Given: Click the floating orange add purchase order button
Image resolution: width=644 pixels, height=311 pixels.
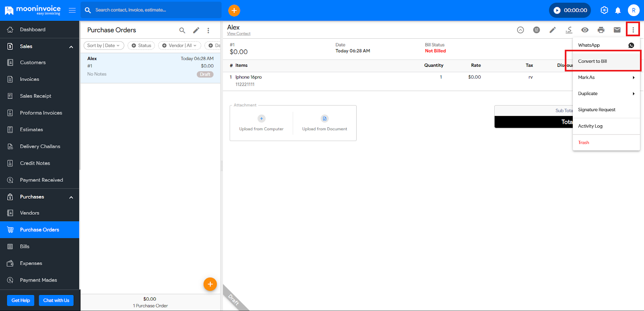Looking at the screenshot, I should click(x=210, y=284).
